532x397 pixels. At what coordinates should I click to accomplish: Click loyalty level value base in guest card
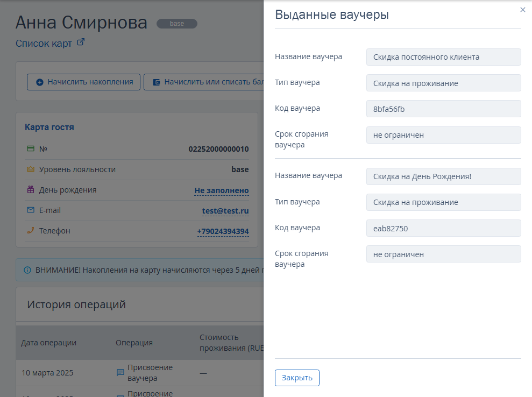coord(240,169)
